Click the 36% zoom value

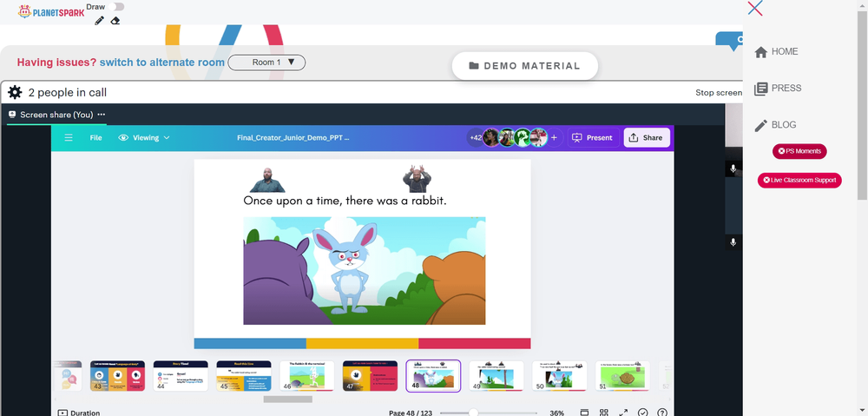tap(556, 413)
